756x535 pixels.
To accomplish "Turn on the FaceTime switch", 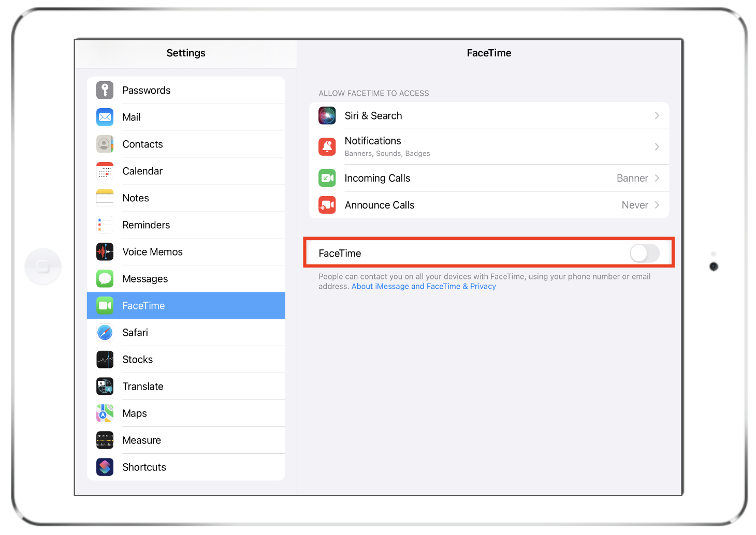I will click(x=644, y=253).
